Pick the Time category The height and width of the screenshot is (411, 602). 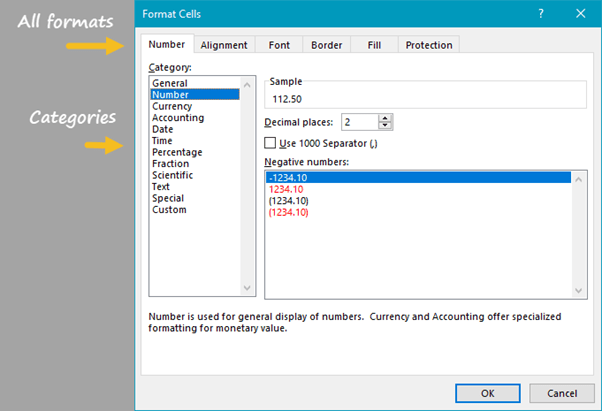195,140
